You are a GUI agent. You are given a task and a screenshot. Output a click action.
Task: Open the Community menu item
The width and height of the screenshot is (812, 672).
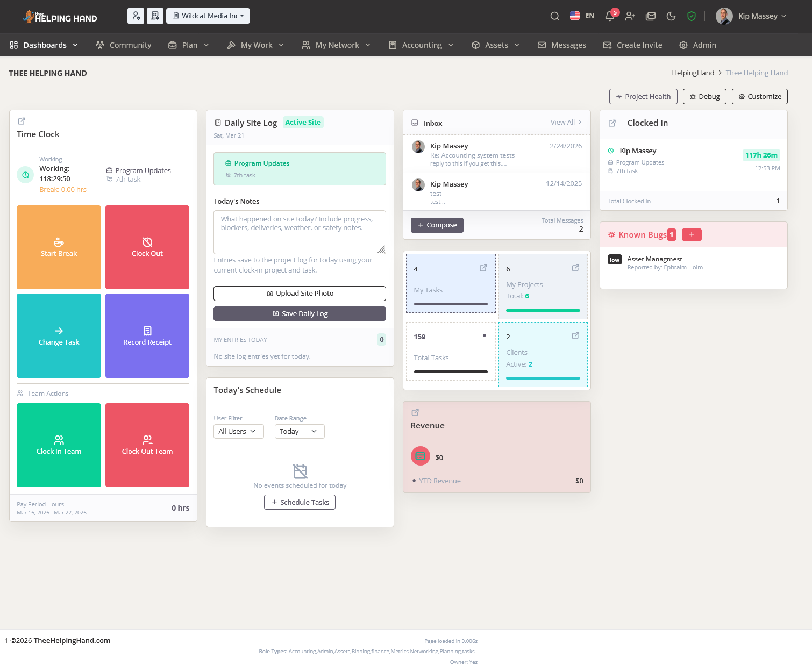(x=124, y=45)
